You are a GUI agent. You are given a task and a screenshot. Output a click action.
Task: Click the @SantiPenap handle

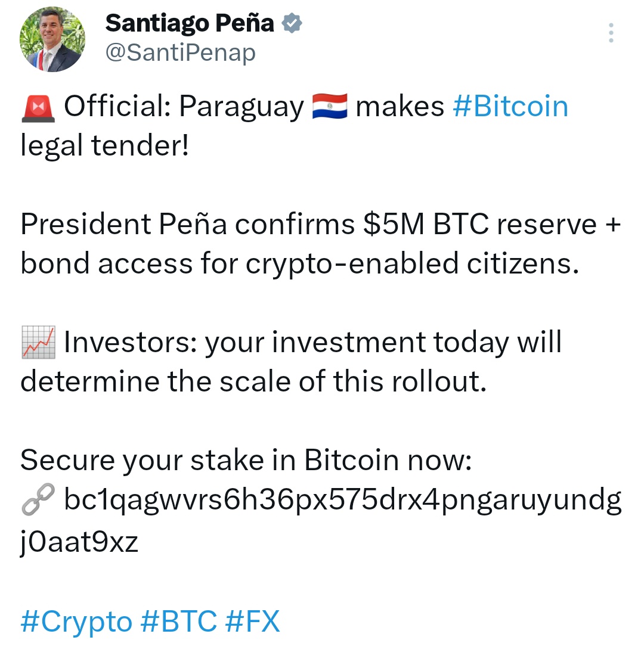(x=180, y=53)
